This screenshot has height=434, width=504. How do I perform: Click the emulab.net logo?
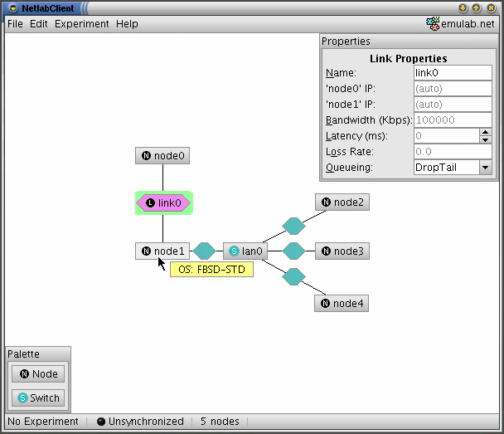(x=460, y=24)
